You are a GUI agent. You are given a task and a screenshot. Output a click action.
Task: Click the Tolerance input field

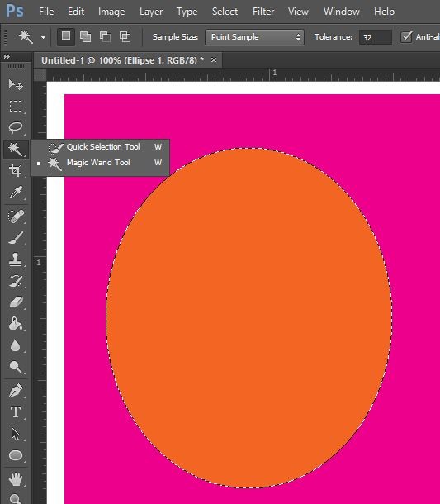376,37
